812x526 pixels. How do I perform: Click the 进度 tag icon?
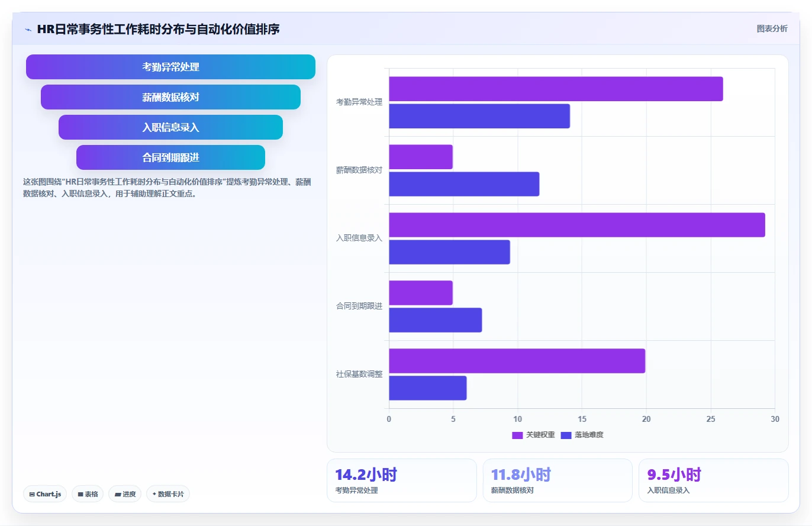(118, 494)
